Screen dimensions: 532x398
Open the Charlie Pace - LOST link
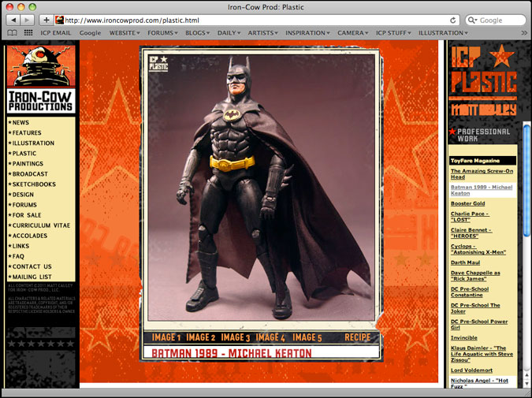click(470, 217)
